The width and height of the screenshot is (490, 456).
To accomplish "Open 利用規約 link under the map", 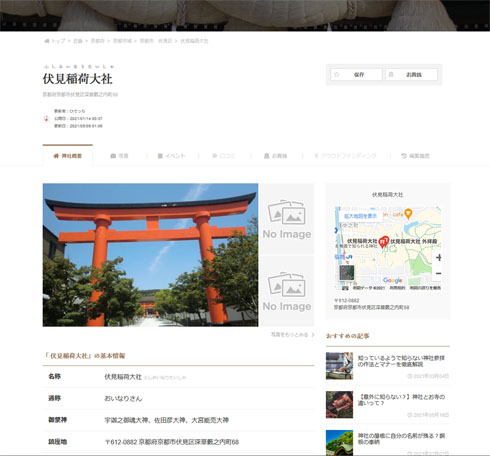I will tap(397, 288).
